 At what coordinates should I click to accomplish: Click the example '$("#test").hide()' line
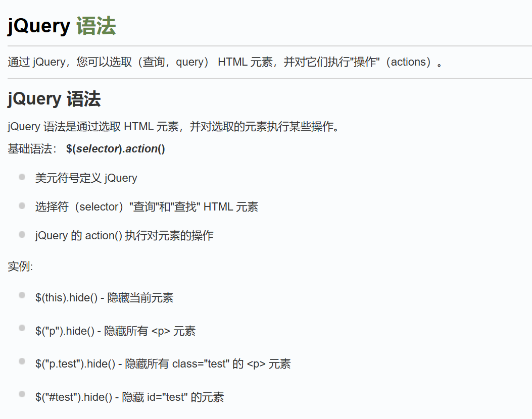[x=129, y=397]
